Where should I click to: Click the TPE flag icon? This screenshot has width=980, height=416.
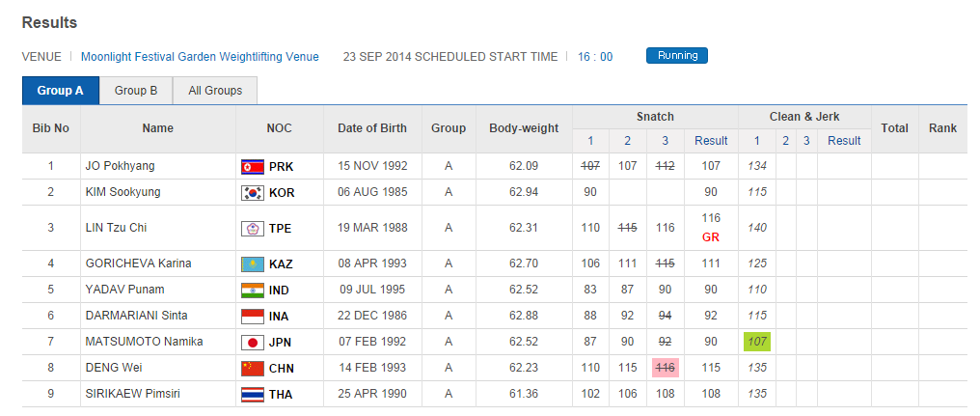252,229
